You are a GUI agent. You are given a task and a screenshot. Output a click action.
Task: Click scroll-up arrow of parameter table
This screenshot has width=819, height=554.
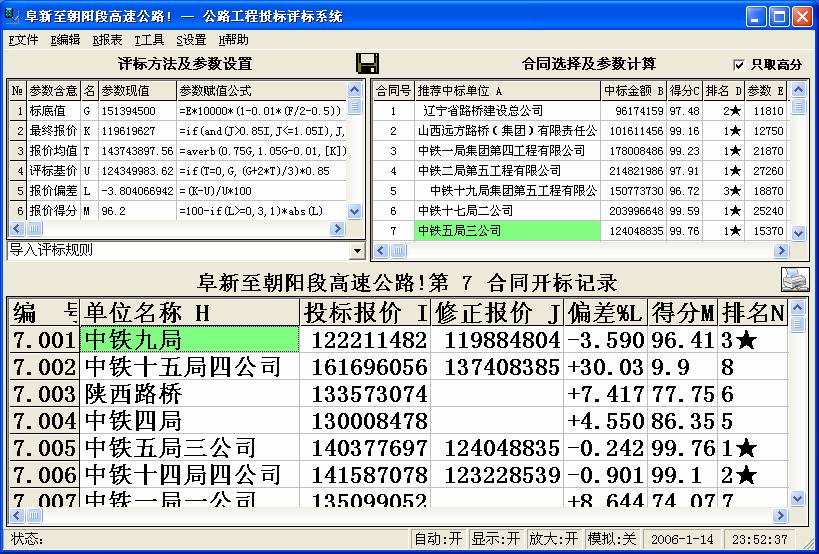point(354,89)
